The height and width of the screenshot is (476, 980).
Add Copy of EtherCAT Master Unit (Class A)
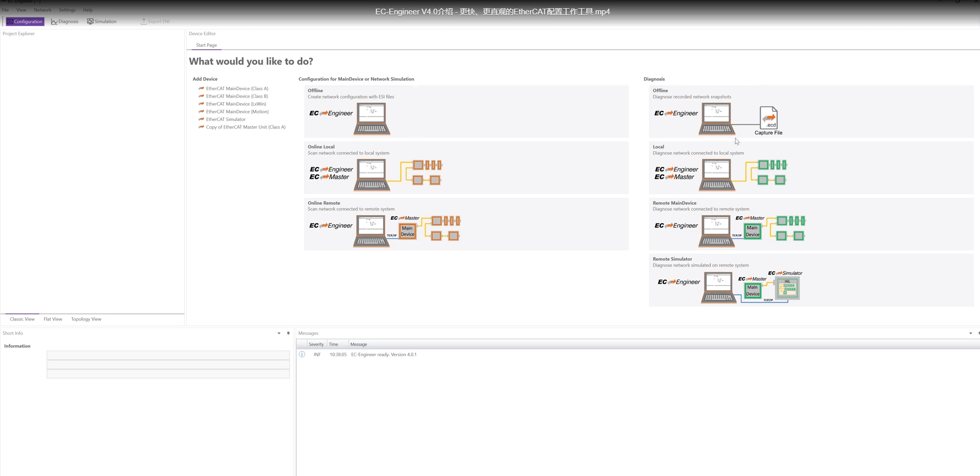pos(246,127)
